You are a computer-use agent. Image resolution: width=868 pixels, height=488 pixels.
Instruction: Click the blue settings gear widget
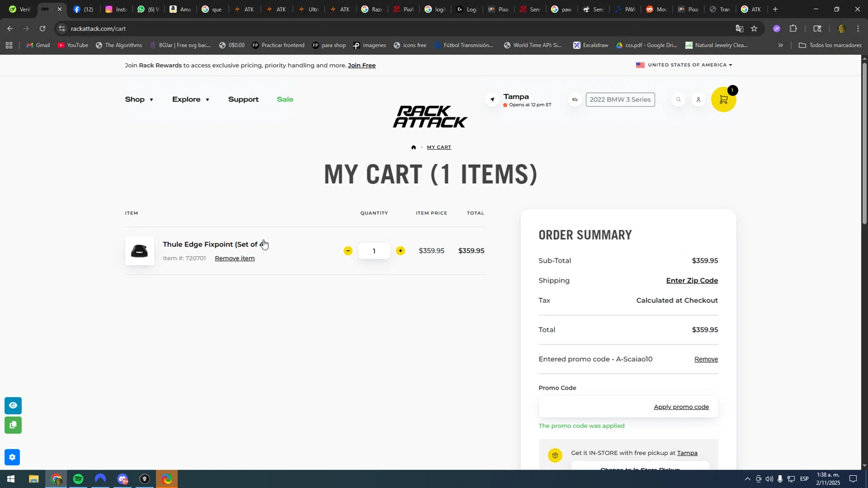point(12,457)
